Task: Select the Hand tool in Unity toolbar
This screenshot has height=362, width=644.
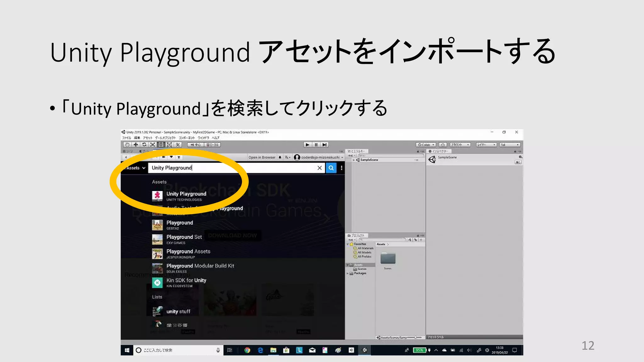Action: pyautogui.click(x=127, y=145)
